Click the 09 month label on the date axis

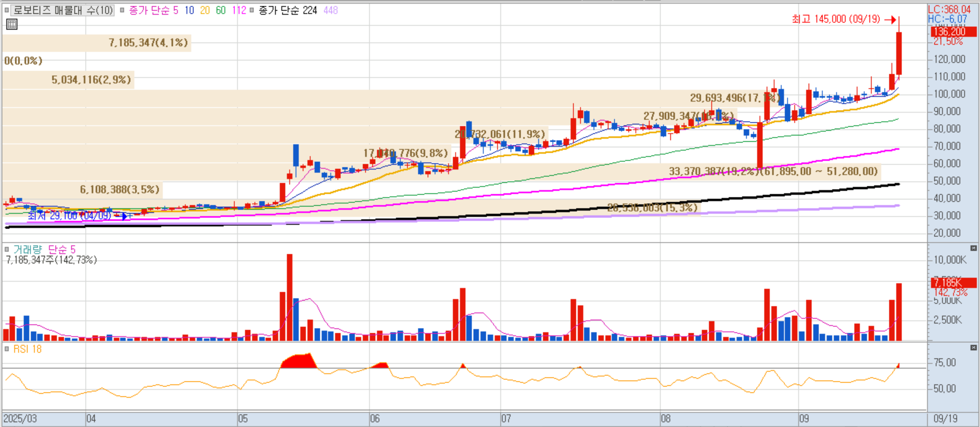tap(804, 419)
